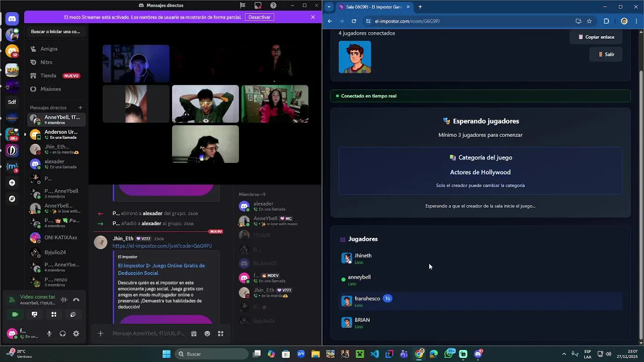Open the emoji picker in message bar
Screen dimensions: 644x362
click(x=207, y=333)
